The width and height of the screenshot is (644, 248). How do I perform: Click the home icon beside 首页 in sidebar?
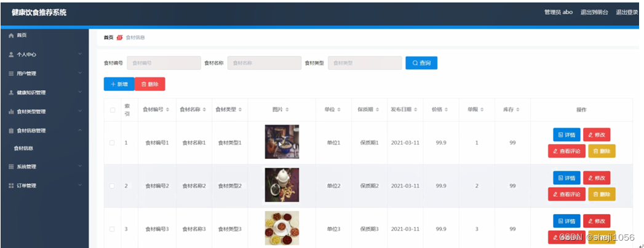(x=12, y=36)
